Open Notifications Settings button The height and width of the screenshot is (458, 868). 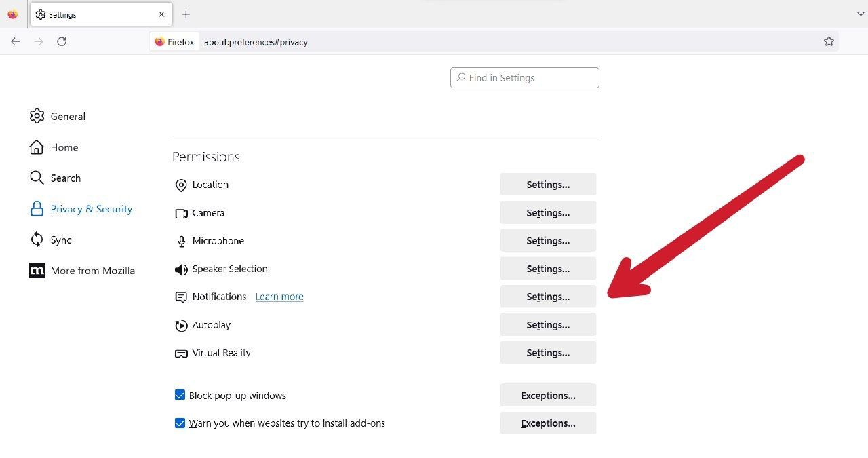coord(548,297)
